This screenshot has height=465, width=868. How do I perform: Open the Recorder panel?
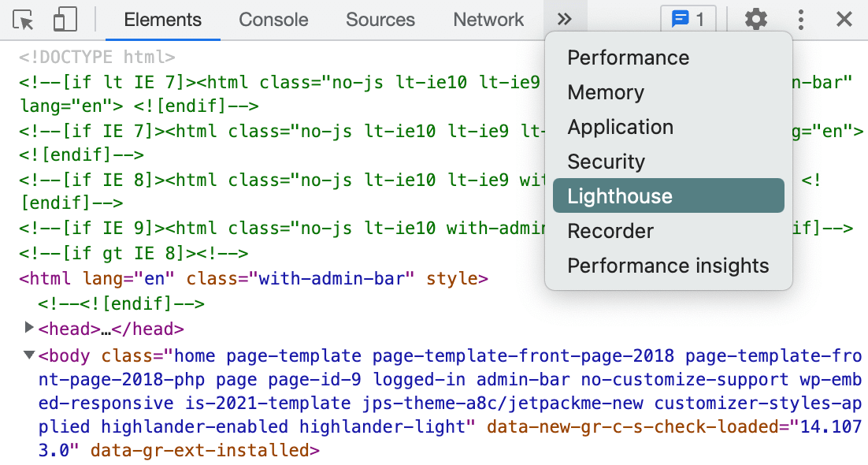610,230
